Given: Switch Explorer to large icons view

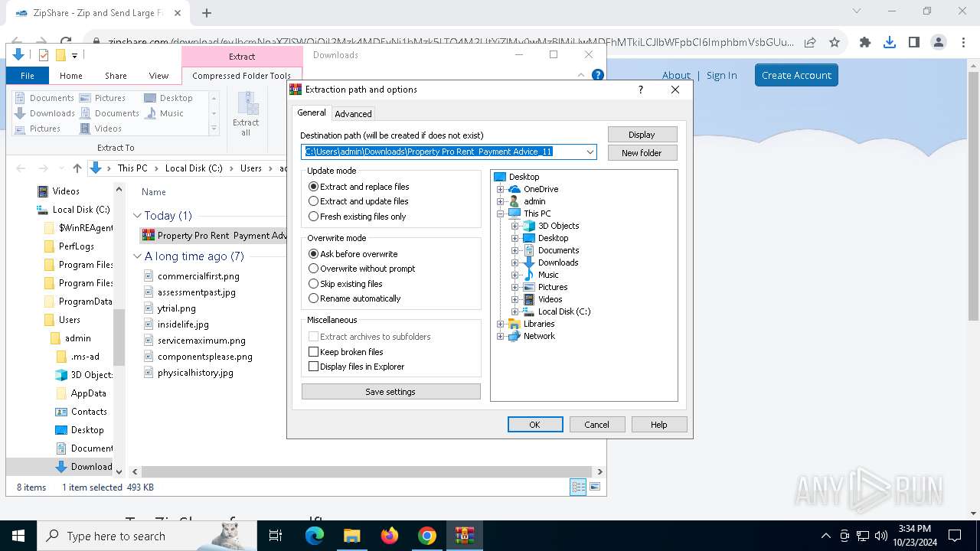Looking at the screenshot, I should point(595,487).
